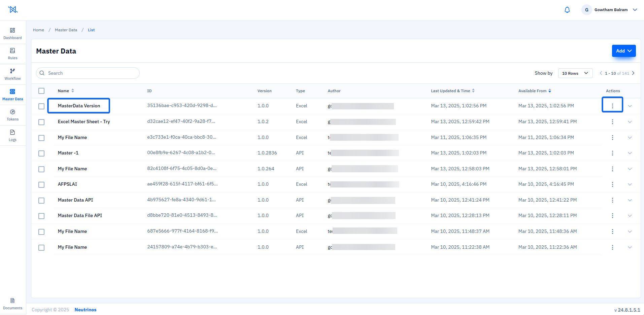This screenshot has height=315, width=644.
Task: Click List breadcrumb link
Action: point(91,30)
